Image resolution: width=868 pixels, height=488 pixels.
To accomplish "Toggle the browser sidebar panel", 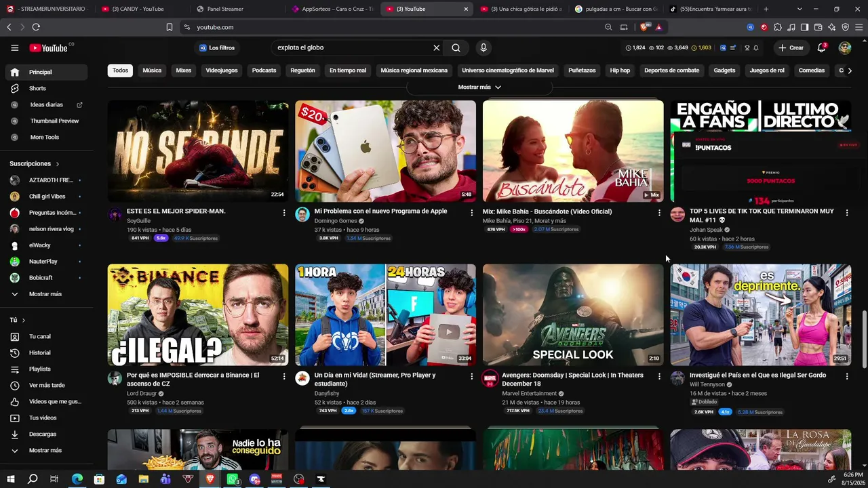I will pos(804,27).
